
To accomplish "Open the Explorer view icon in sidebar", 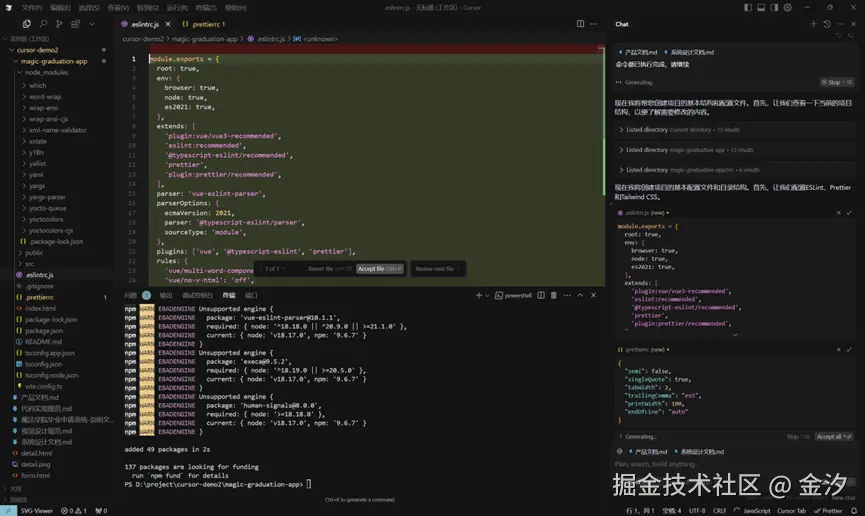I will (x=26, y=24).
